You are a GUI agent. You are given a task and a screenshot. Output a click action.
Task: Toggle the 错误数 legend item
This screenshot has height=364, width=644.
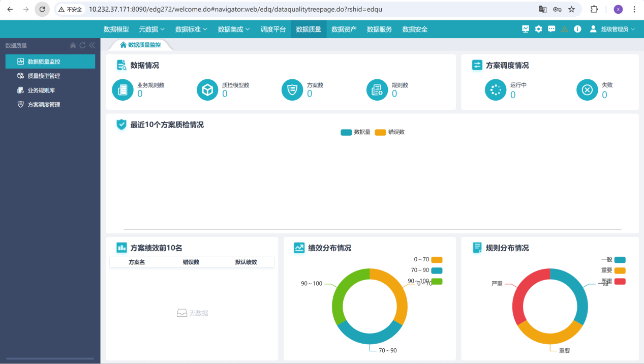tap(389, 132)
